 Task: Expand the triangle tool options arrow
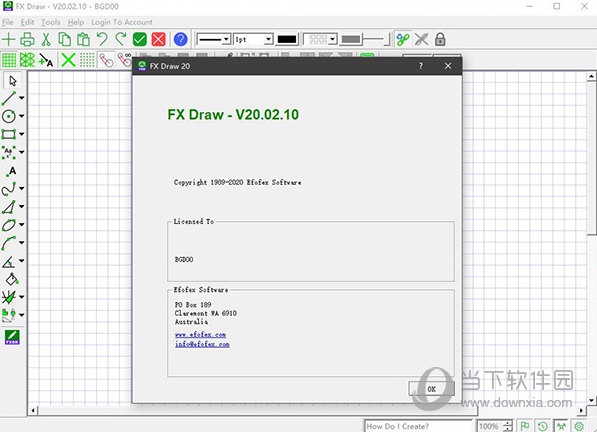21,207
